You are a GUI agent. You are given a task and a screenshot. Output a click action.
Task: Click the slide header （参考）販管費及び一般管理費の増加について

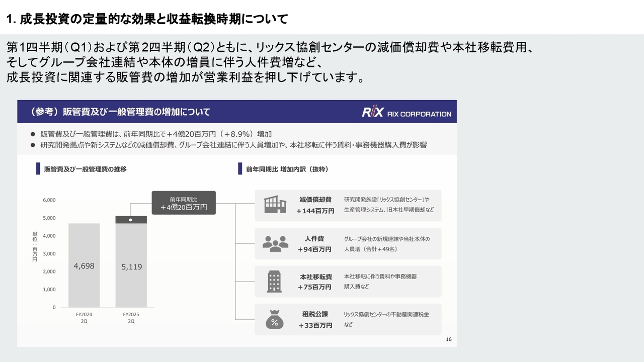(x=120, y=112)
